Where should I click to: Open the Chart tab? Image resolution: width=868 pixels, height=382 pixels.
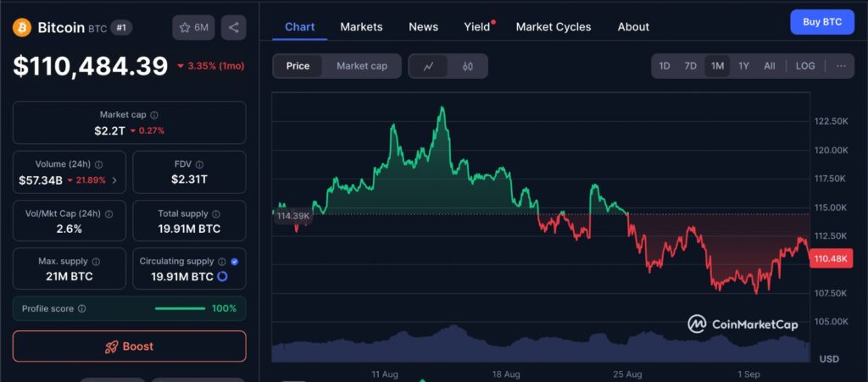coord(299,26)
